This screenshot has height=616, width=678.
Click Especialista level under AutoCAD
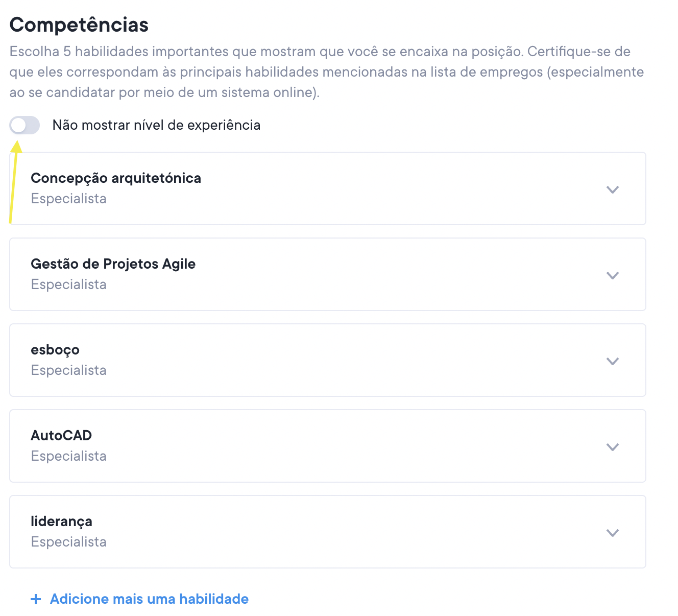[x=68, y=456]
